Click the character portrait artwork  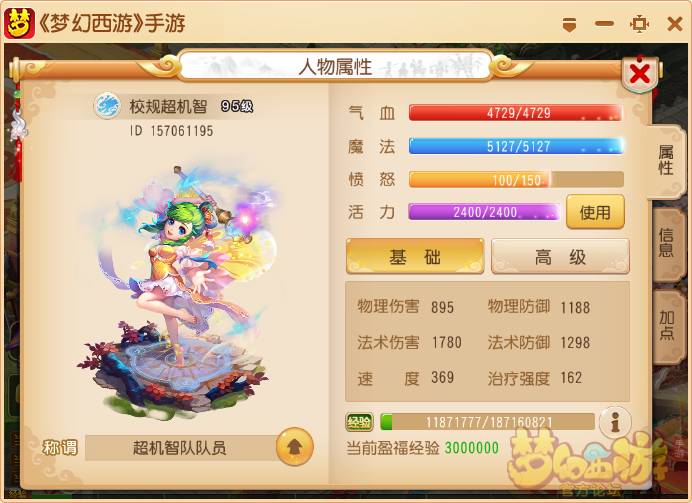tap(179, 291)
